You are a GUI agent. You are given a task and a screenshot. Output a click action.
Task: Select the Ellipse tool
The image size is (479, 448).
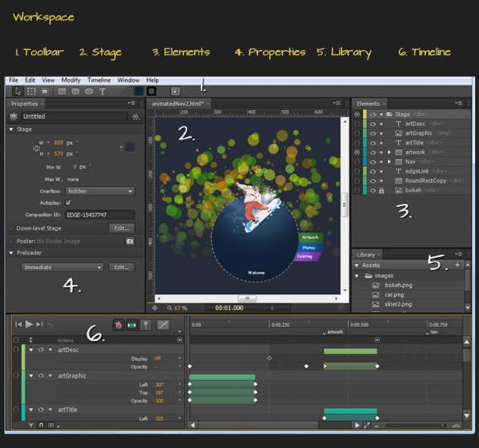click(89, 92)
